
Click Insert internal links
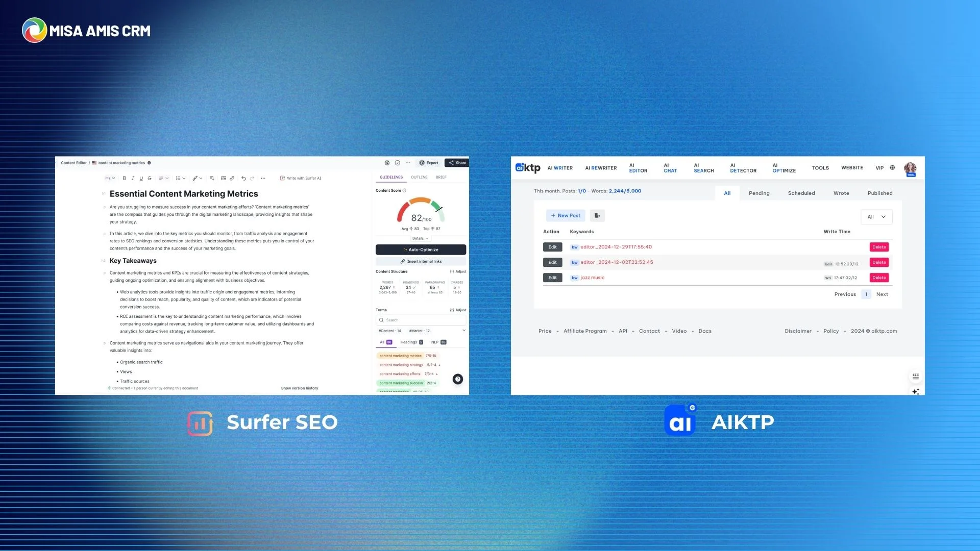(x=421, y=262)
